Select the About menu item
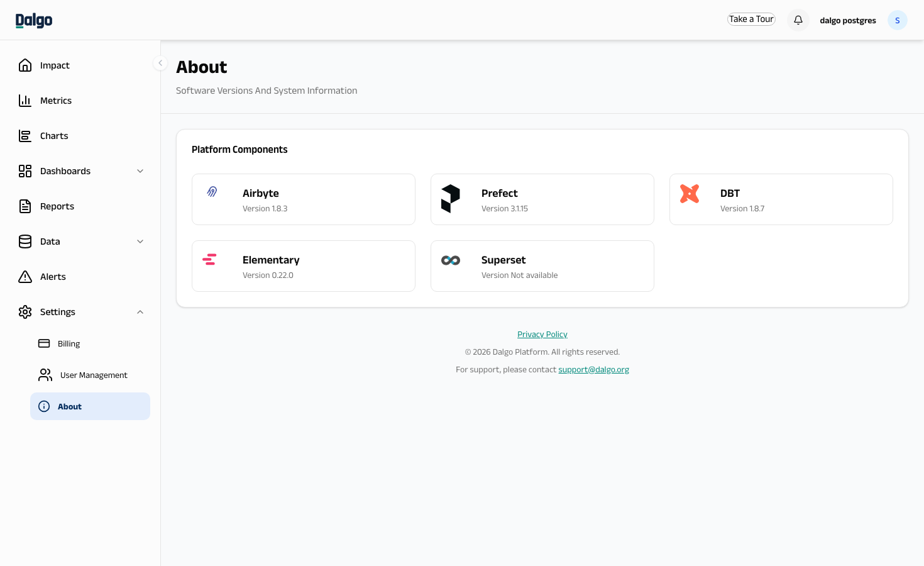 (x=90, y=406)
